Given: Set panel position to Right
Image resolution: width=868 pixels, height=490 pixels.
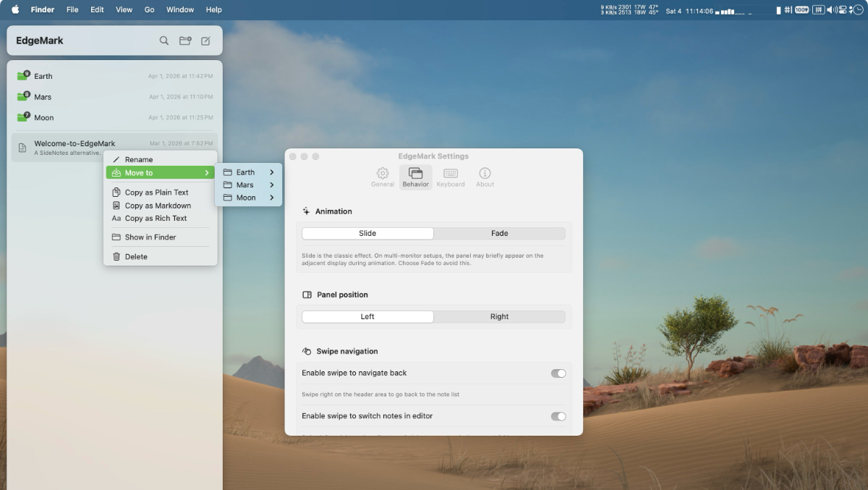Looking at the screenshot, I should (499, 317).
